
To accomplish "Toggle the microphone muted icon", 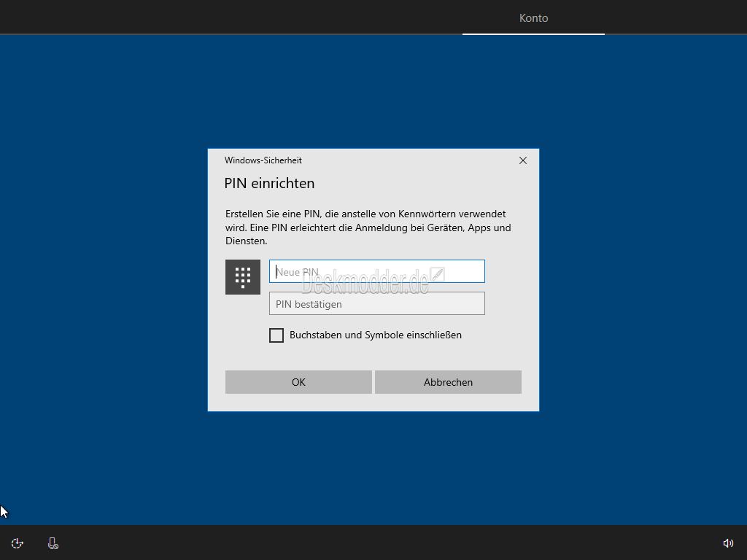I will coord(53,543).
